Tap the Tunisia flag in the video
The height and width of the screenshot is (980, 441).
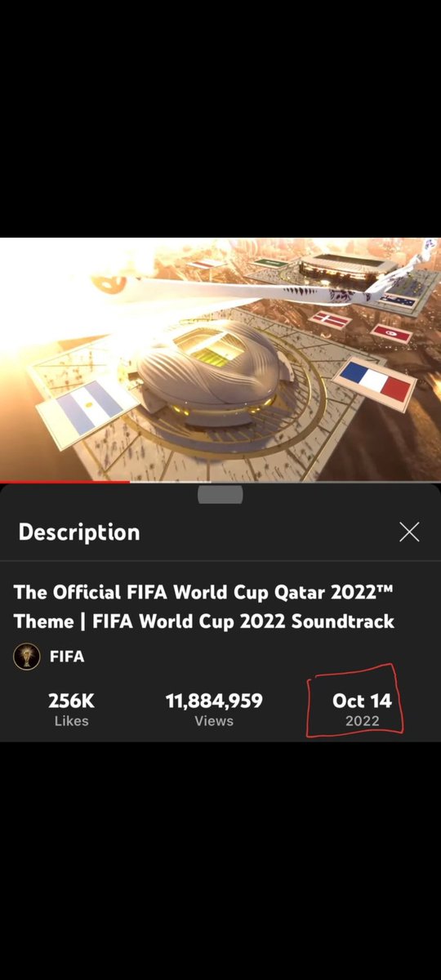pyautogui.click(x=391, y=332)
